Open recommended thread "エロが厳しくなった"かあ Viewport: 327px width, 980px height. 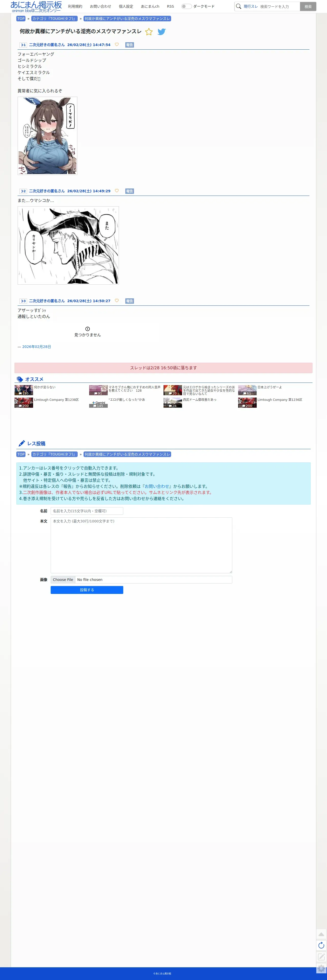(x=127, y=400)
